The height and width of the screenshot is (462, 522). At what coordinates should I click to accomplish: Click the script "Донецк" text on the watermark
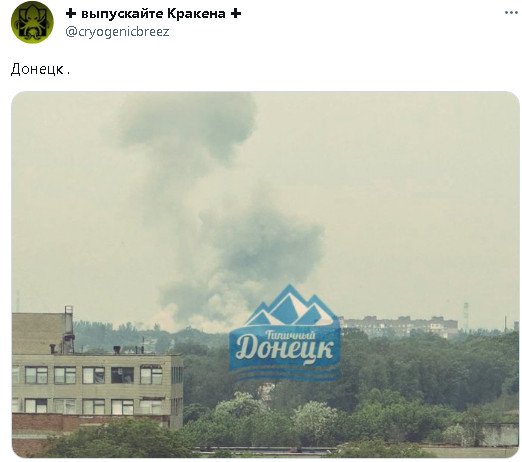[284, 349]
